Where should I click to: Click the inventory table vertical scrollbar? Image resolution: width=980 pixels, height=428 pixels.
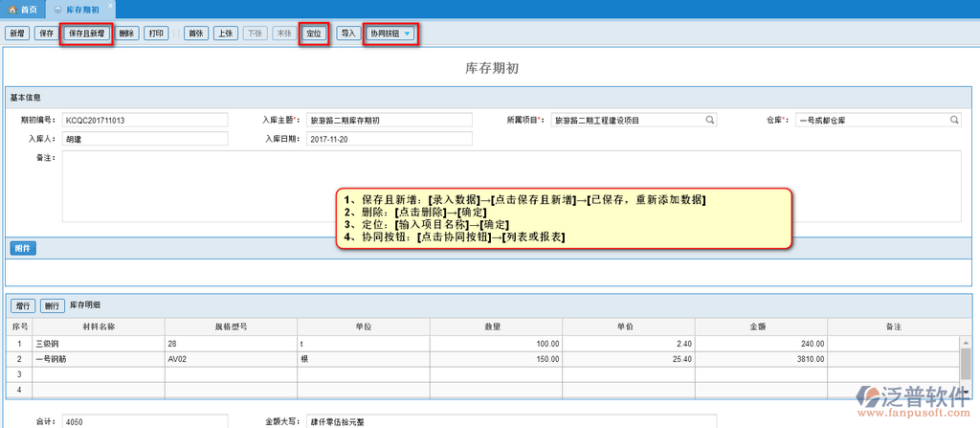click(x=967, y=364)
